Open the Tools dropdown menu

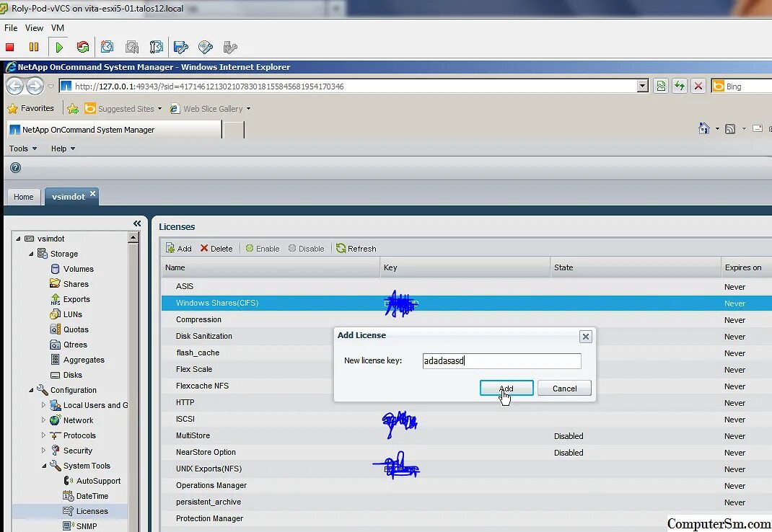22,148
